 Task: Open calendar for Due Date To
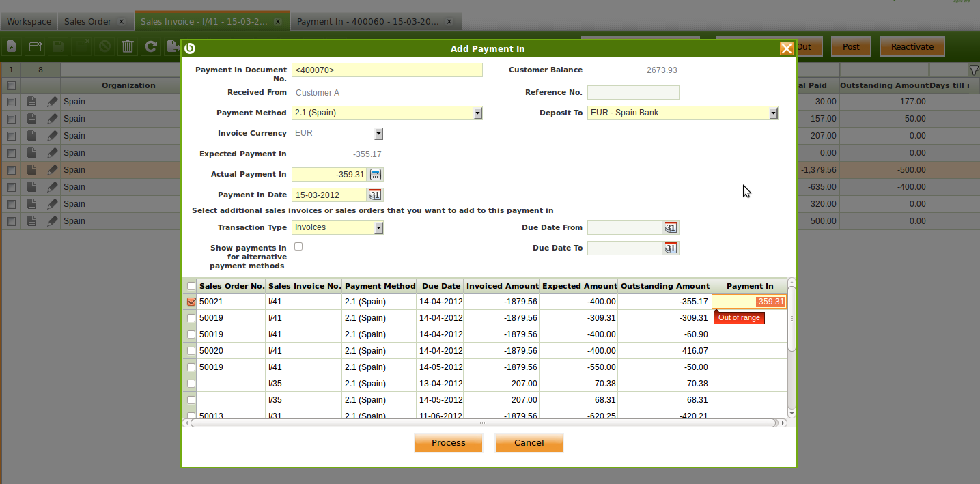click(671, 248)
